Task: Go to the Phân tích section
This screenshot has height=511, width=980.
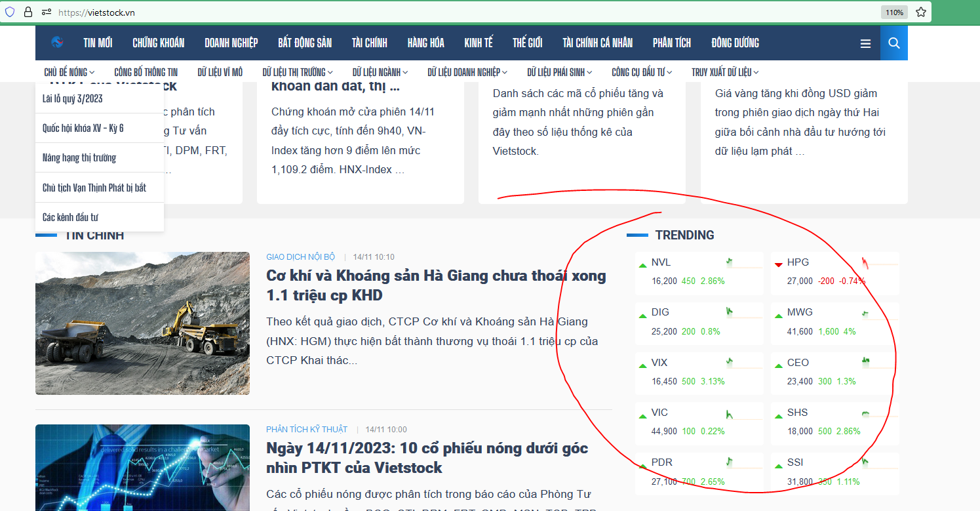Action: tap(672, 43)
